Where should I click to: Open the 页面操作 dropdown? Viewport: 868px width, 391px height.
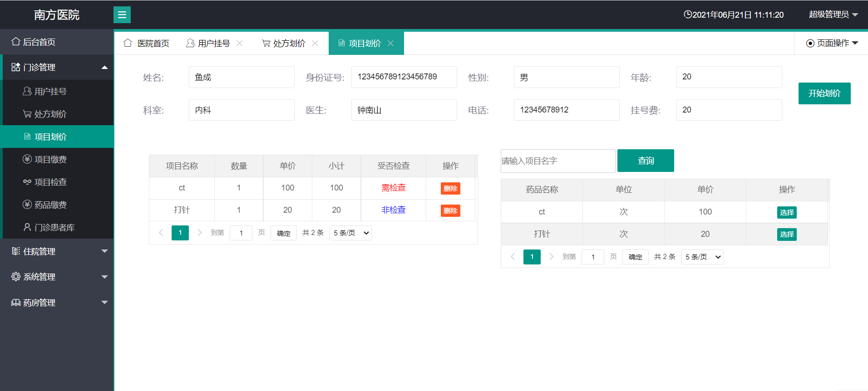tap(832, 43)
